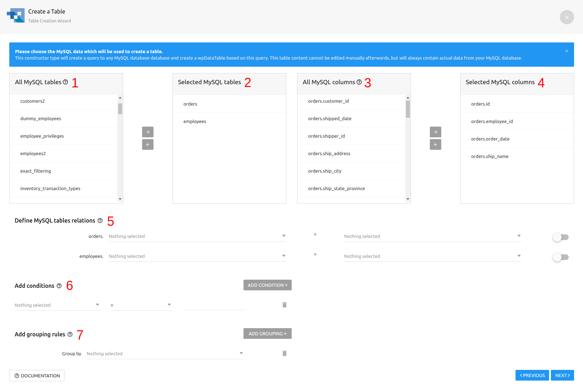Click left arrow to deselect a column
This screenshot has width=583, height=392.
(435, 144)
